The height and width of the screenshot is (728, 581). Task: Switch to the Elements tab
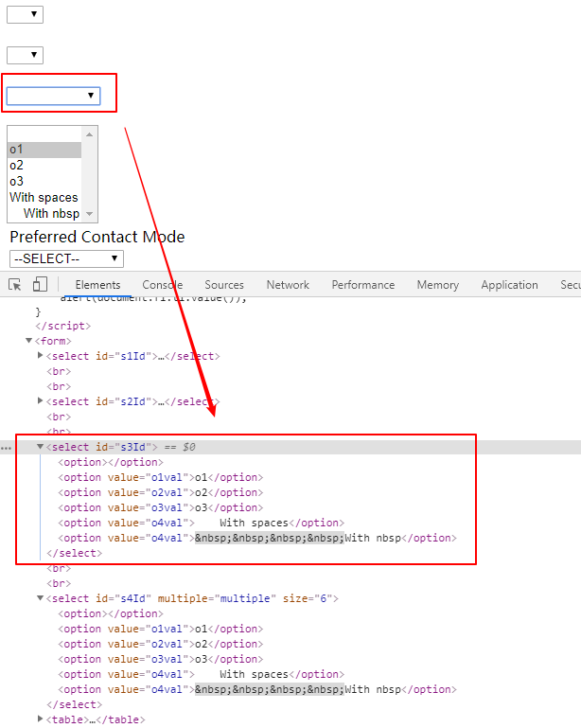[97, 285]
